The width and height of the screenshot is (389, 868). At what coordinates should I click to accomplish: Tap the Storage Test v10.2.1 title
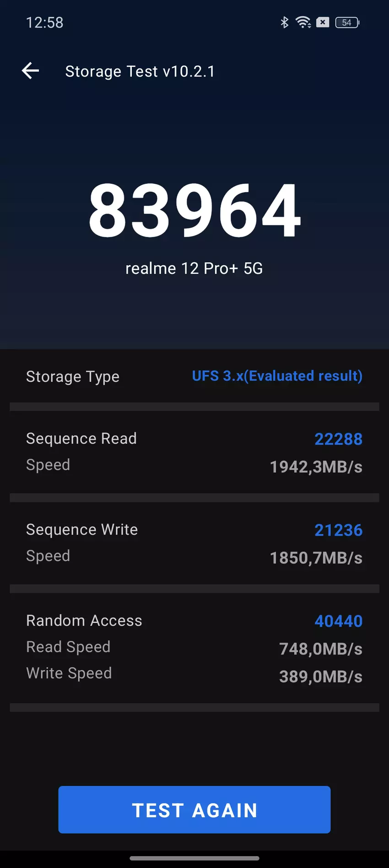point(140,71)
